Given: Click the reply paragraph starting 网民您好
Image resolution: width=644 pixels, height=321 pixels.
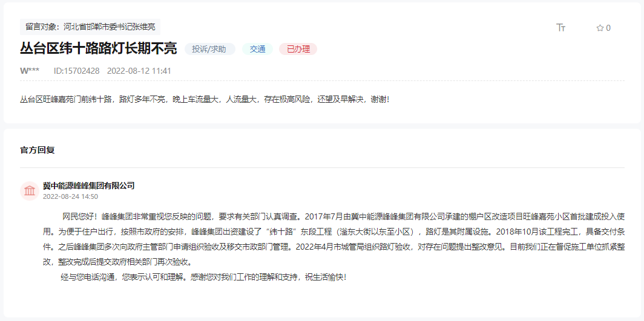Looking at the screenshot, I should [x=333, y=239].
